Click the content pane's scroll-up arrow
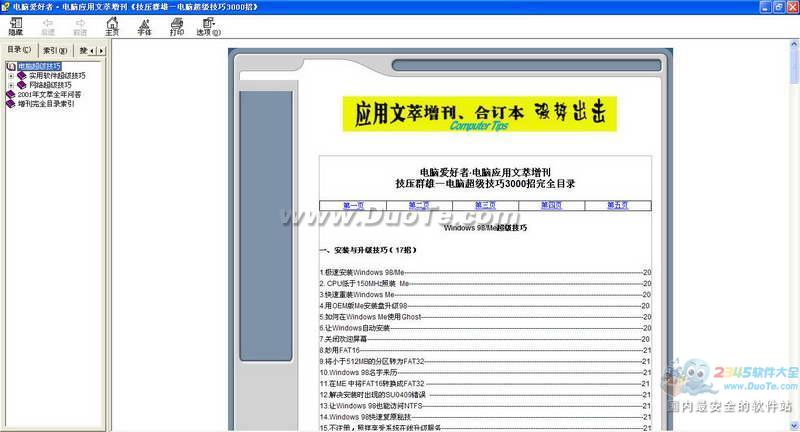 point(794,44)
